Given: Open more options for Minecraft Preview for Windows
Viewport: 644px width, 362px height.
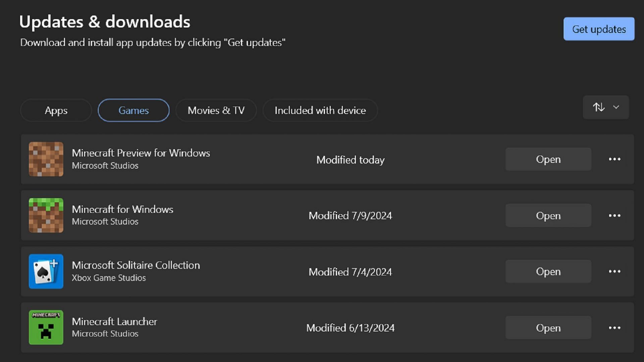Looking at the screenshot, I should tap(614, 159).
